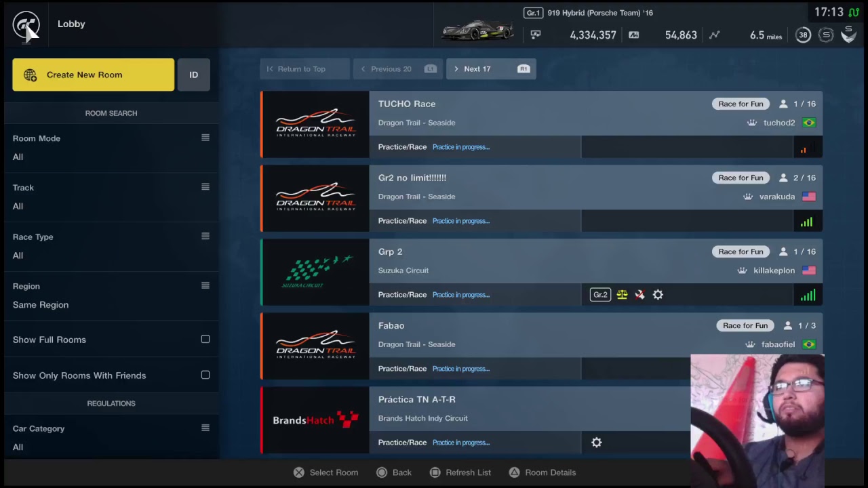Click the Create New Room button
The image size is (868, 488).
click(93, 75)
